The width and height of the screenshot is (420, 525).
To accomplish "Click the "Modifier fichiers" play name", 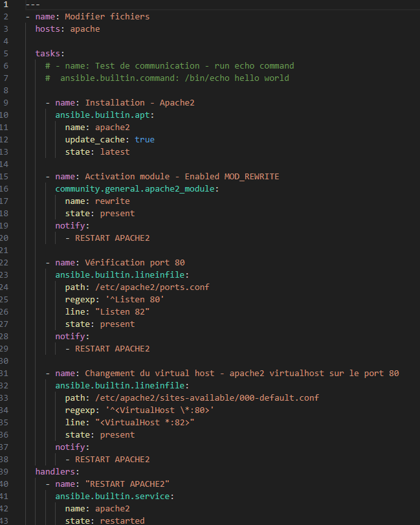I will click(x=107, y=16).
